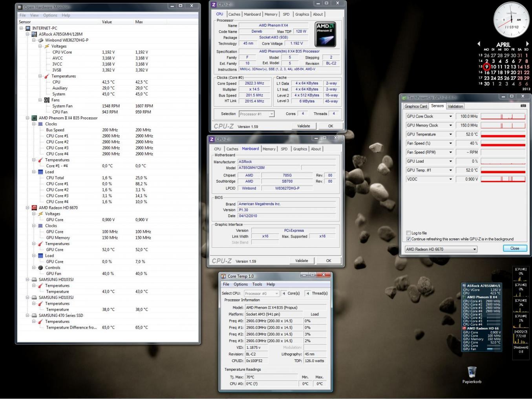Click the GPU Fan 40,0 % value
The height and width of the screenshot is (399, 532).
click(108, 274)
